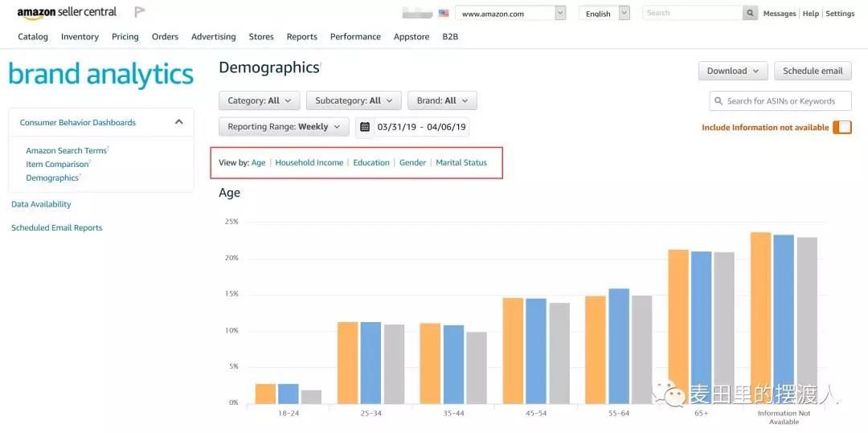This screenshot has height=433, width=868.
Task: Toggle Include Information not available switch
Action: (x=841, y=127)
